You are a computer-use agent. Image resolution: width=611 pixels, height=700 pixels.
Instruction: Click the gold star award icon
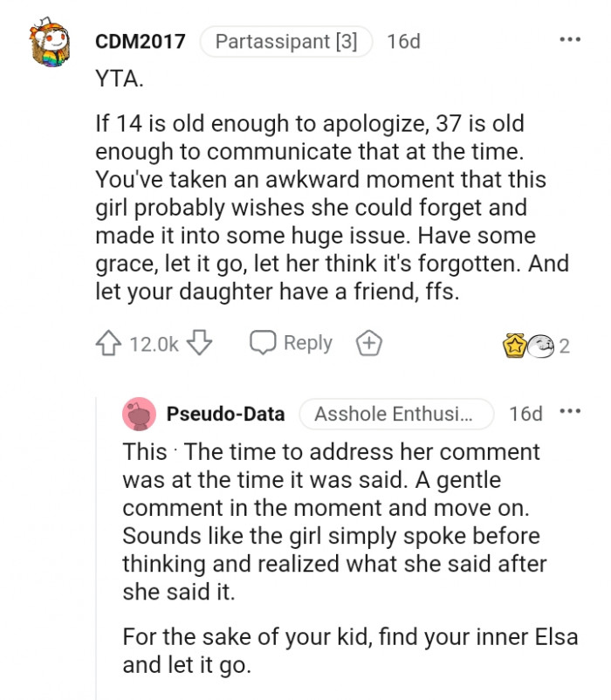tap(513, 346)
